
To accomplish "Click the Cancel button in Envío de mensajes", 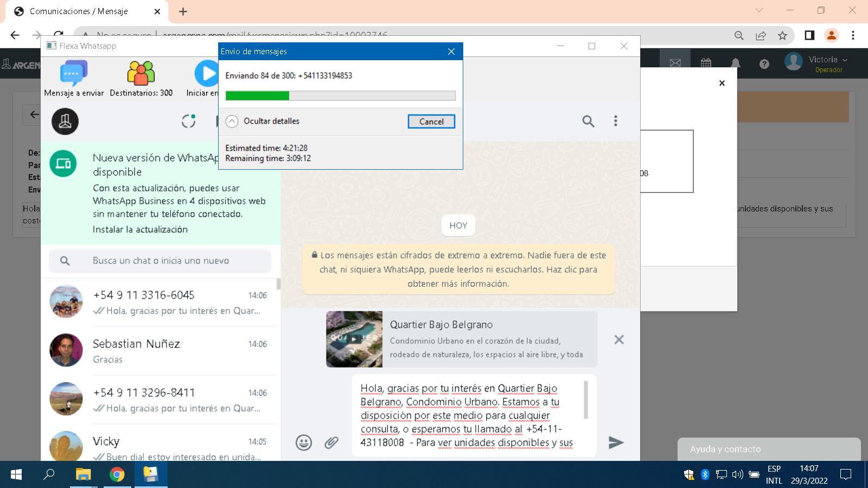I will click(x=431, y=121).
